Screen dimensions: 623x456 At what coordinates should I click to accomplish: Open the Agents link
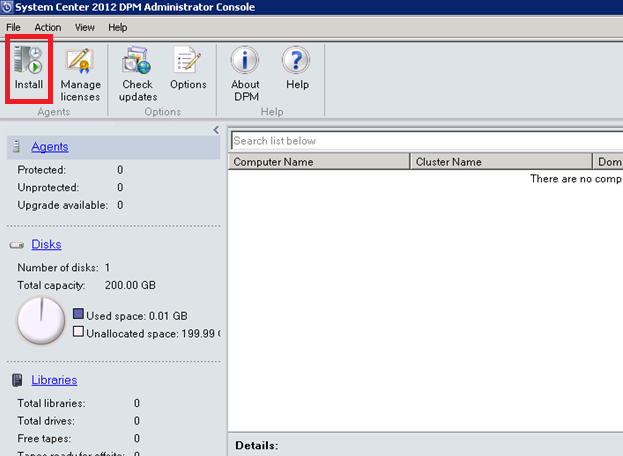click(50, 147)
